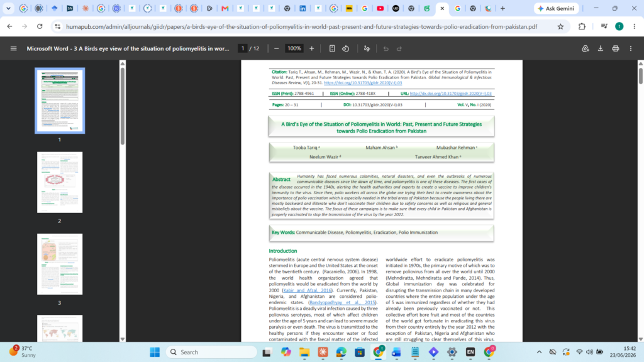Select page 1 thumbnail
The height and width of the screenshot is (362, 644).
point(60,101)
